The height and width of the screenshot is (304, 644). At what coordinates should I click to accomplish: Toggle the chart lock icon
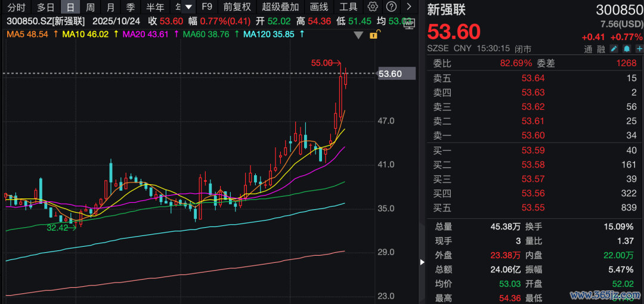(374, 35)
